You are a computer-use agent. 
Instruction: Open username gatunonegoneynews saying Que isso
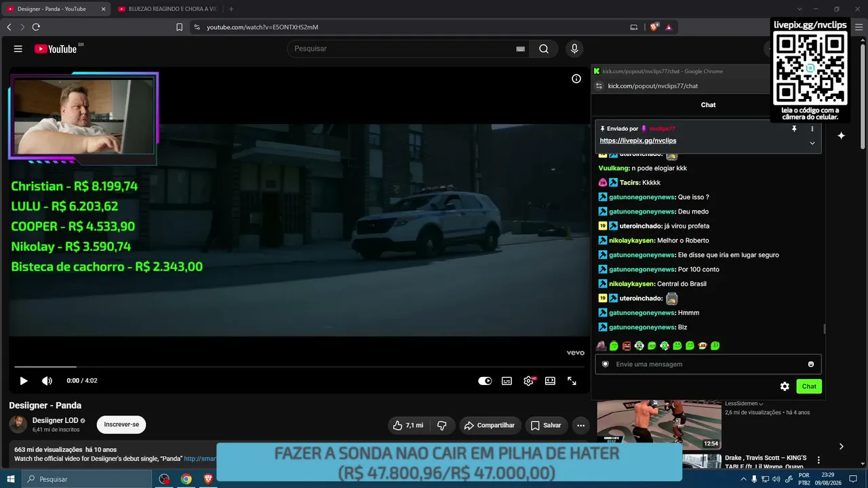(642, 197)
